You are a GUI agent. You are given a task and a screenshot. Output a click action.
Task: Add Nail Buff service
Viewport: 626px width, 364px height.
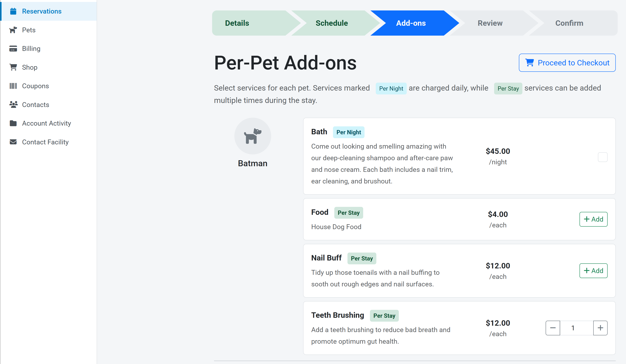(x=593, y=271)
